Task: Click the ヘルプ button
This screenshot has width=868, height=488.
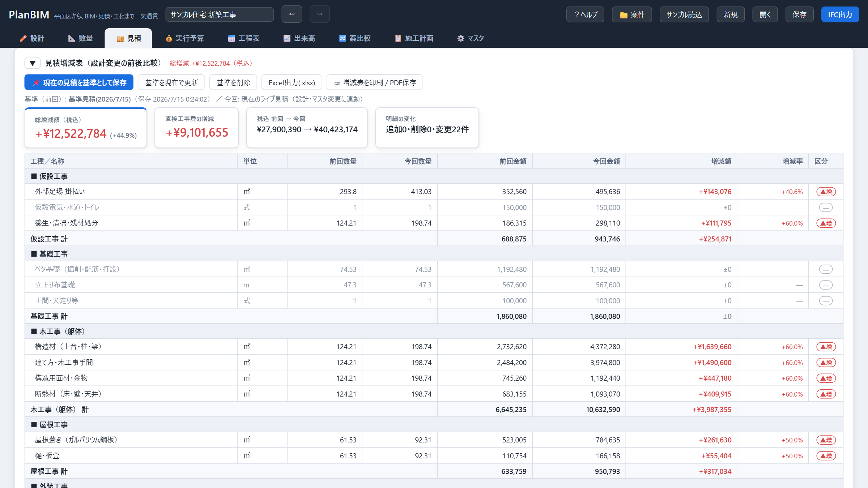Action: coord(585,14)
